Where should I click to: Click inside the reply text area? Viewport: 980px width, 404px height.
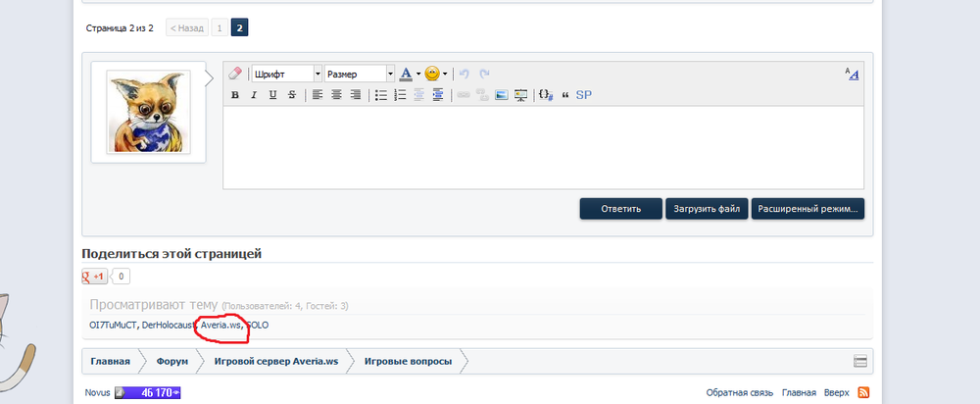coord(543,147)
